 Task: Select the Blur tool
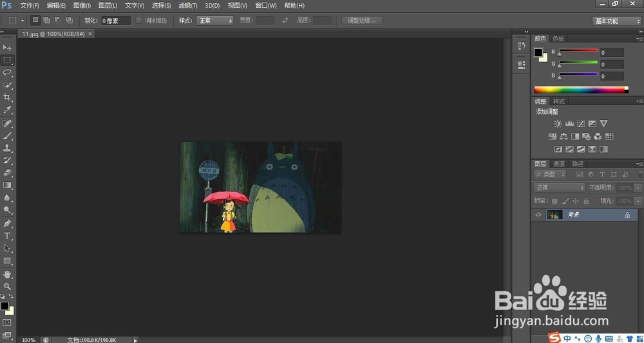pyautogui.click(x=7, y=197)
